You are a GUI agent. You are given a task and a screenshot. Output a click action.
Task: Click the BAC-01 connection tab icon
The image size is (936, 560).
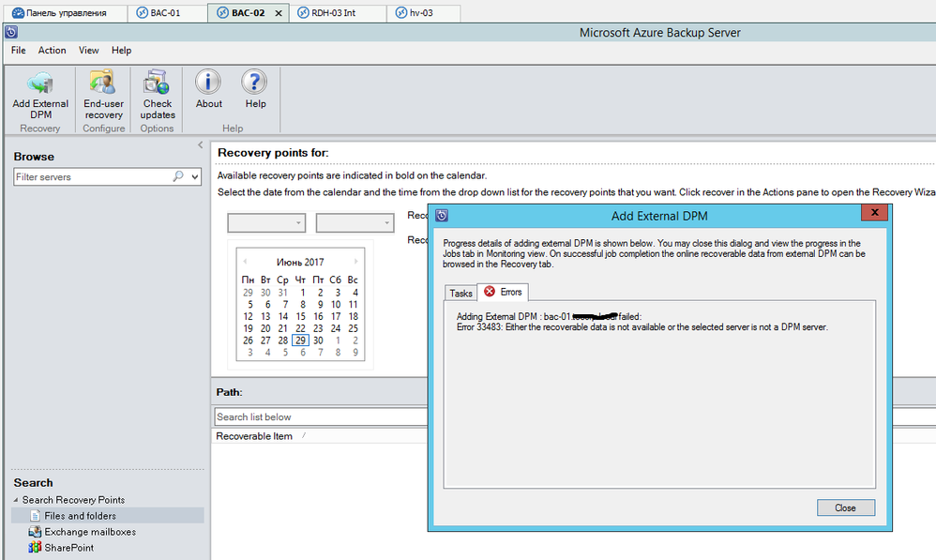pos(142,12)
